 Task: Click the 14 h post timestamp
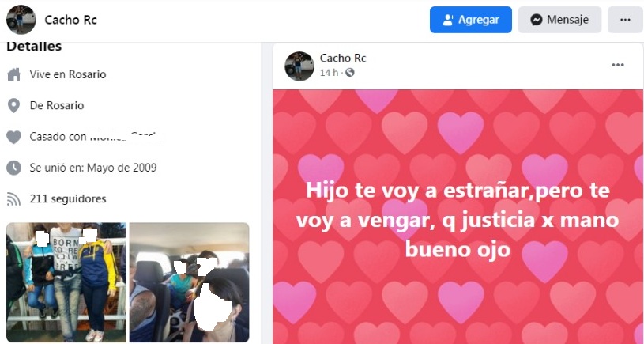tap(329, 73)
